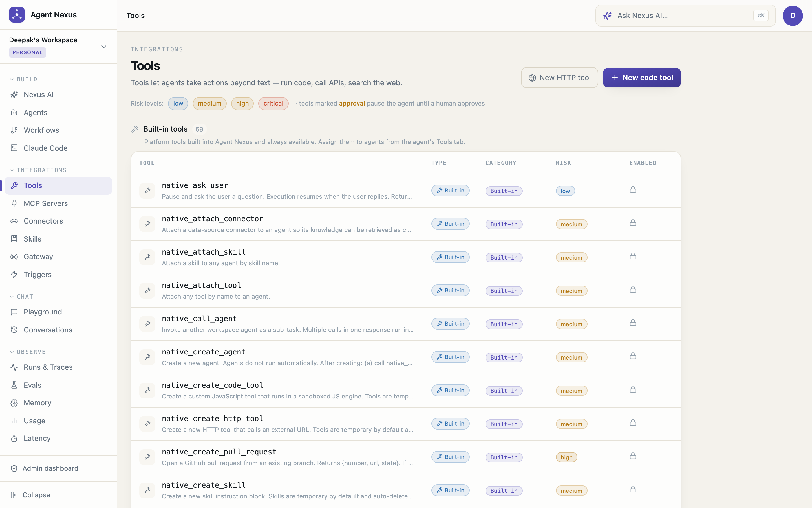This screenshot has height=508, width=812.
Task: Click the Memory brain icon
Action: pos(14,403)
